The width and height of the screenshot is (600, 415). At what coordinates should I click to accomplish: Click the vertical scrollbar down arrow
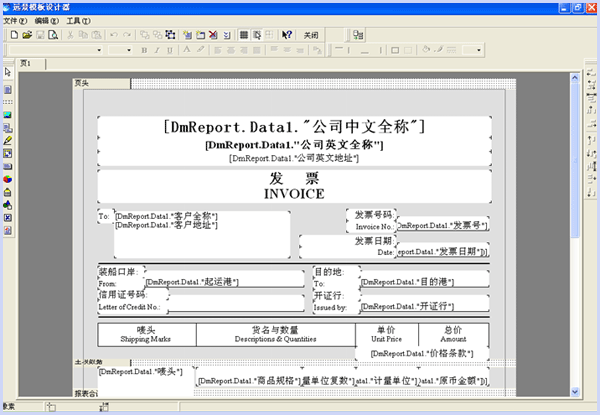575,391
